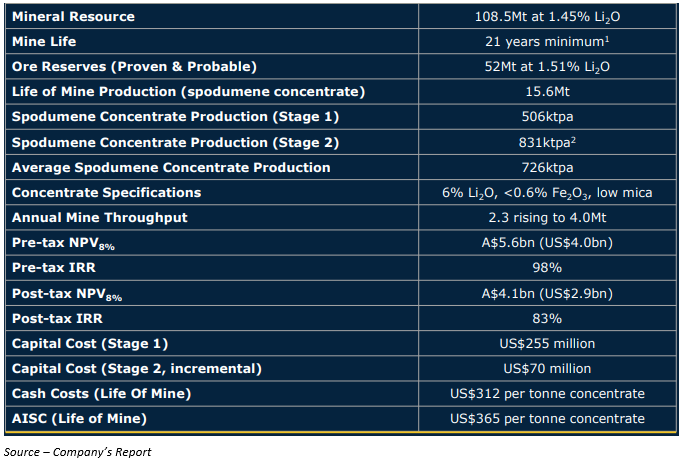Screen dimensions: 683x466
Task: Select the 52Mt at 1.51% Li2O cell
Action: [x=547, y=67]
